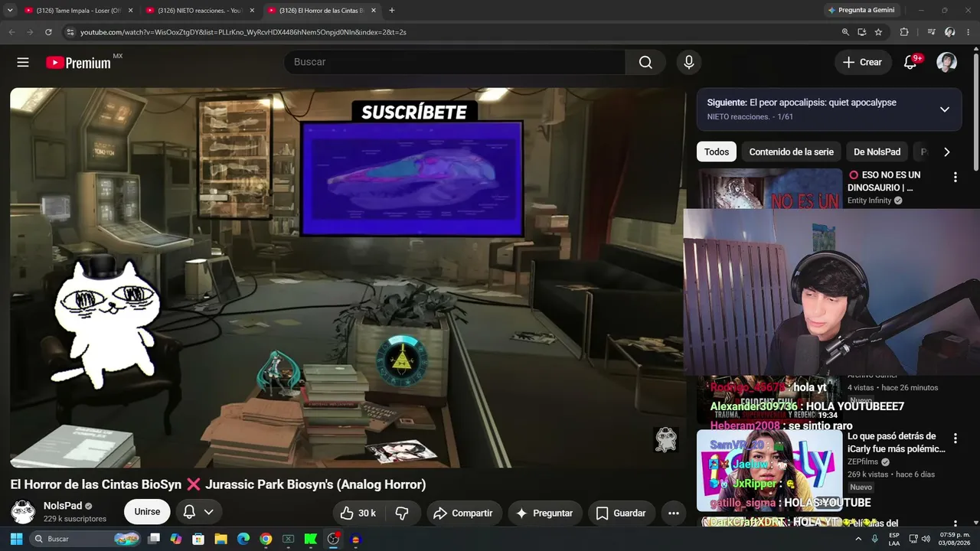Select El Horror de las Cintas tab
The height and width of the screenshot is (551, 980).
point(322,11)
